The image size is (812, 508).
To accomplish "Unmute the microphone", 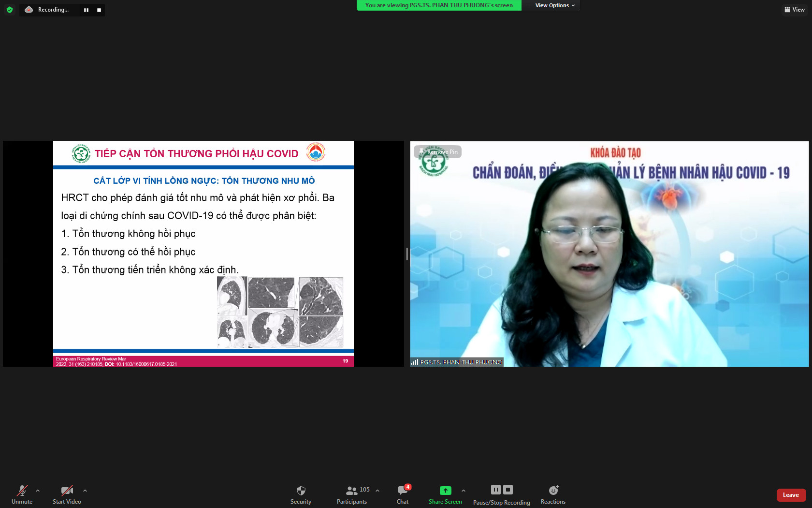I will 22,494.
